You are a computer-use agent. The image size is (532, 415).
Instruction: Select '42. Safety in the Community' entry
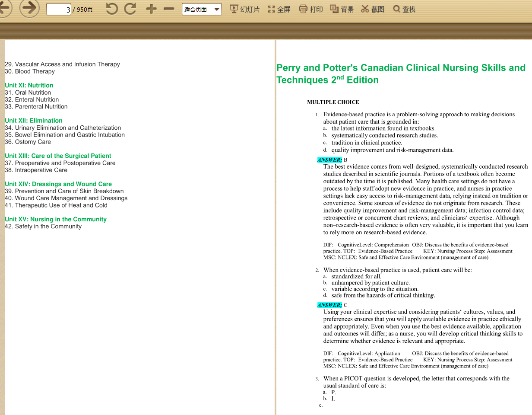point(43,226)
